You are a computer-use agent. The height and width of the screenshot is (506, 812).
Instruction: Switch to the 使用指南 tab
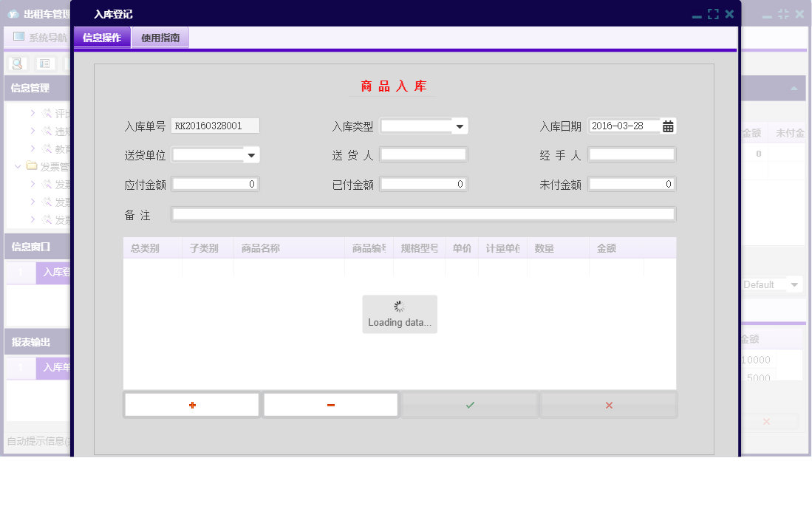(x=161, y=37)
